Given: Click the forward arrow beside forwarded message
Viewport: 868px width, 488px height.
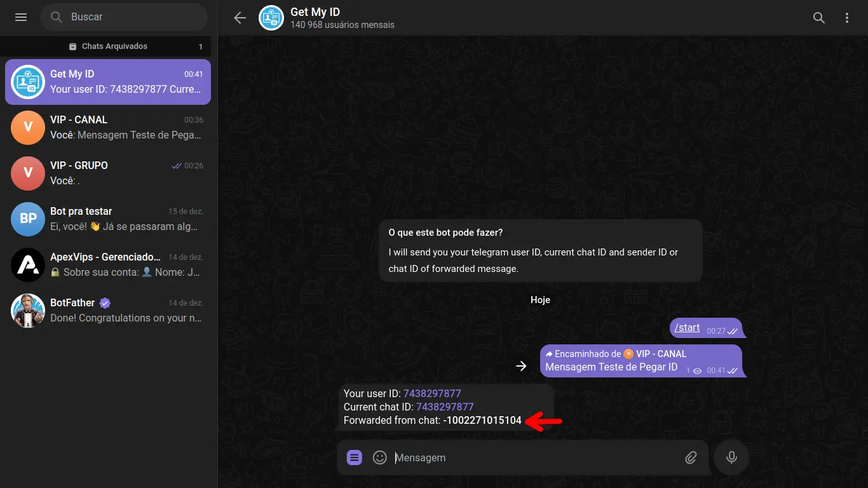Looking at the screenshot, I should click(x=521, y=366).
